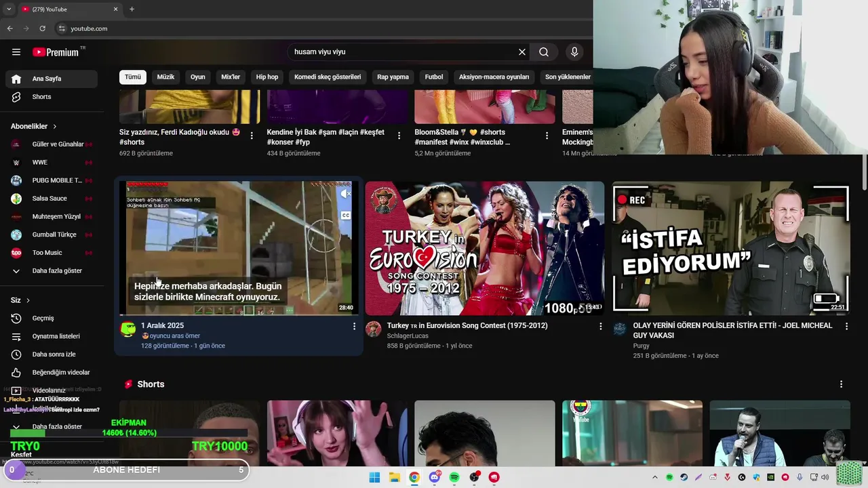This screenshot has height=488, width=868.
Task: Select the Rap yapma filter chip
Action: [x=393, y=77]
